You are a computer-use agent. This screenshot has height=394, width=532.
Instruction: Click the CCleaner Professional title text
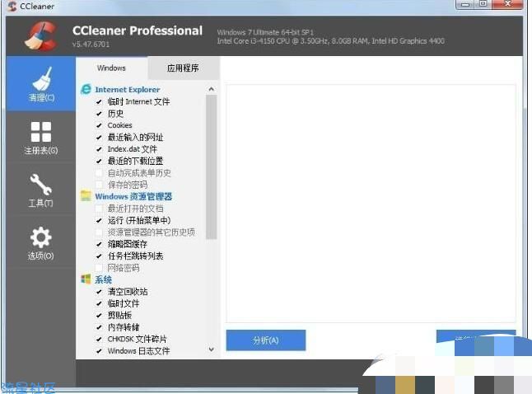tap(138, 30)
